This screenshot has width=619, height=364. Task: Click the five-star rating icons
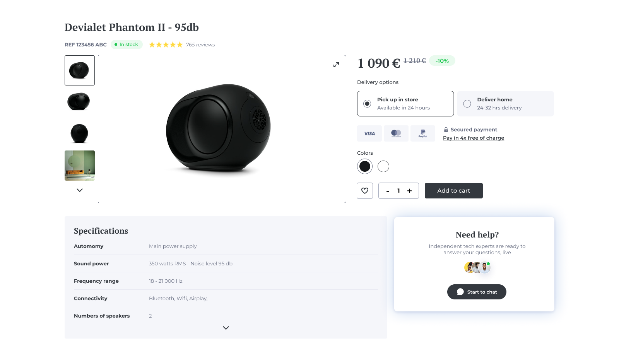(x=166, y=44)
